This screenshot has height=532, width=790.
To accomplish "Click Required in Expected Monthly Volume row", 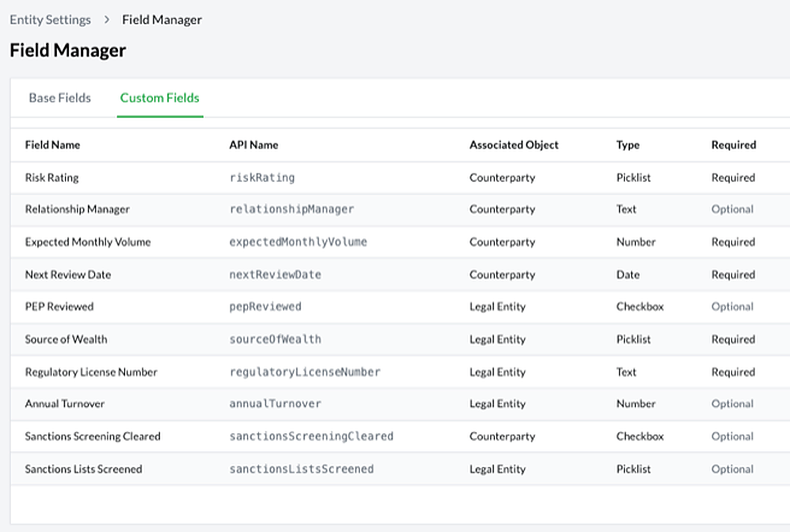I will click(733, 242).
